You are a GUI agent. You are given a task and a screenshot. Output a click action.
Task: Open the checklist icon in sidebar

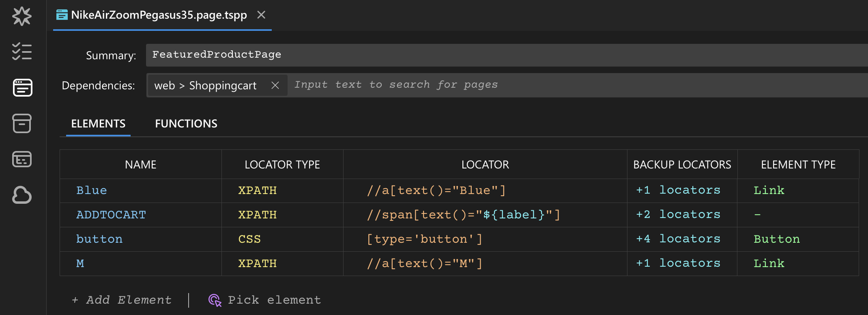pos(22,52)
